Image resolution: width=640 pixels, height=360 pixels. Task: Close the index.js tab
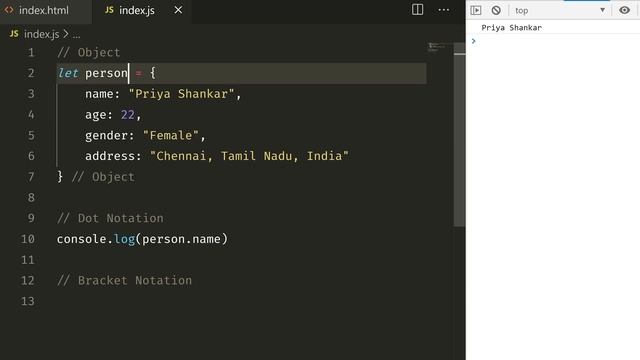[178, 10]
